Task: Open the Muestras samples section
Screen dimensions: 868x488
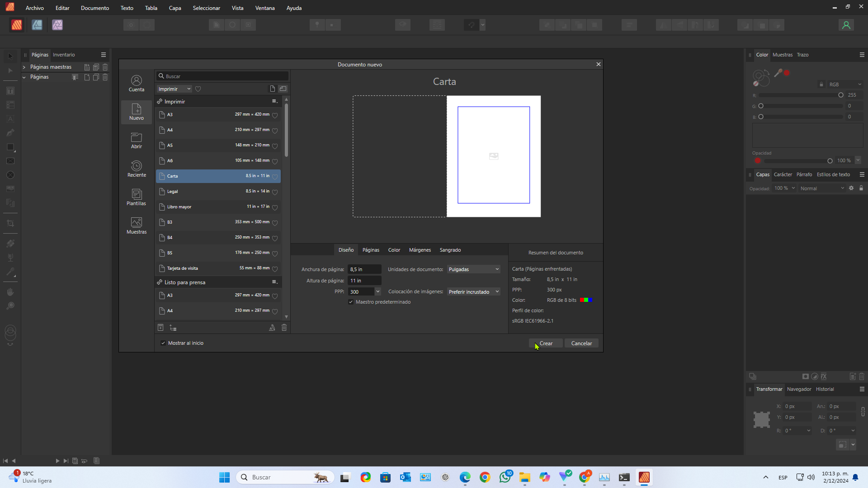Action: (x=136, y=226)
